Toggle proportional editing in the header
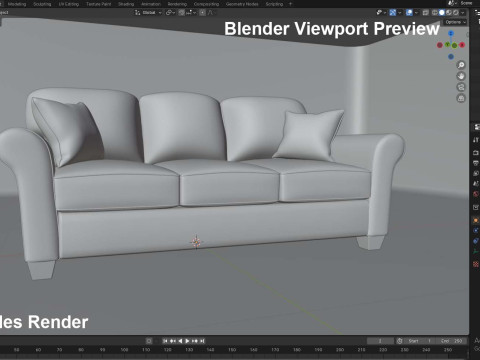This screenshot has height=360, width=480. pyautogui.click(x=202, y=13)
